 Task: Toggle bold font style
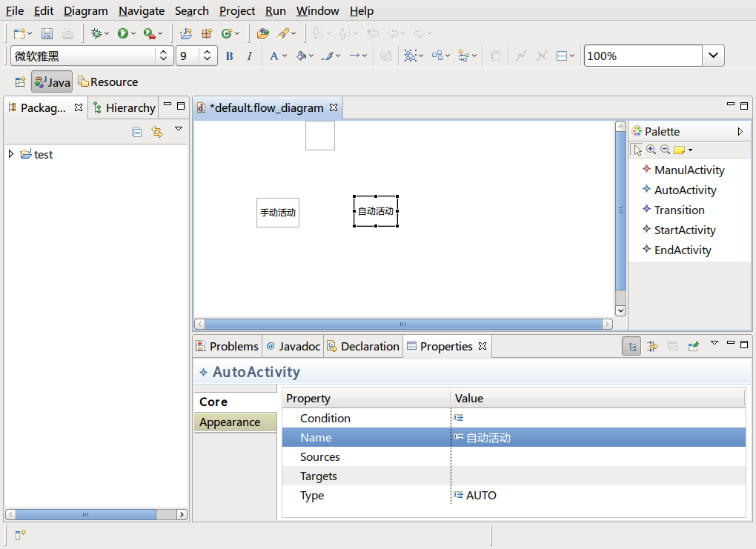coord(229,56)
